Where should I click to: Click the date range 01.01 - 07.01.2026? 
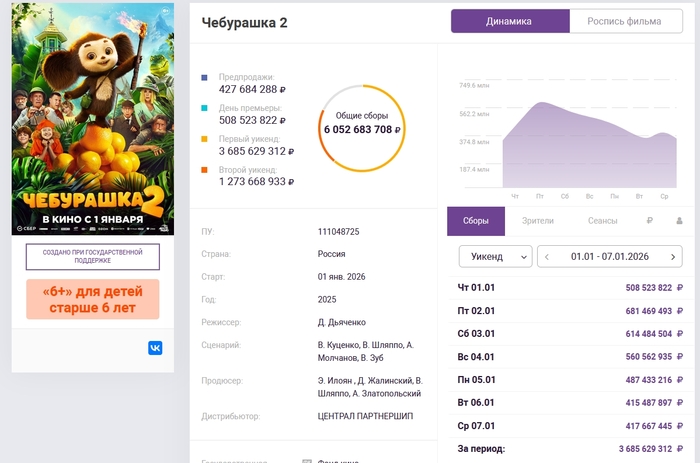click(609, 257)
